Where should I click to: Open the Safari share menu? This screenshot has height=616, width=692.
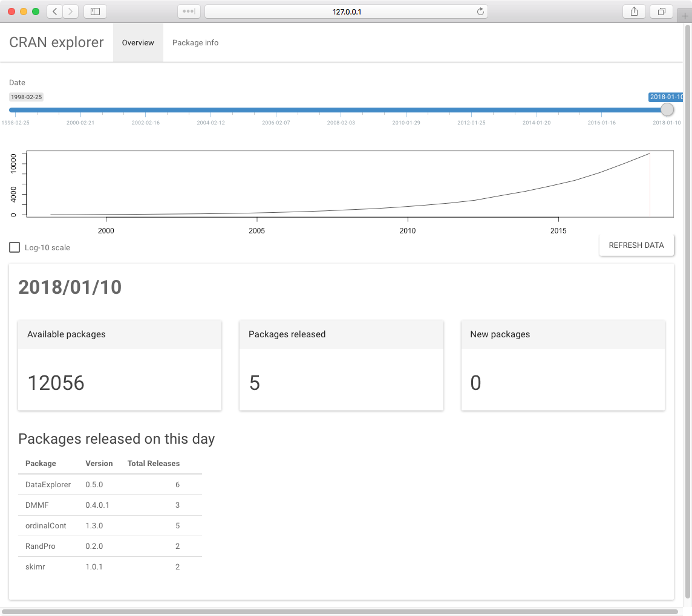pos(634,11)
